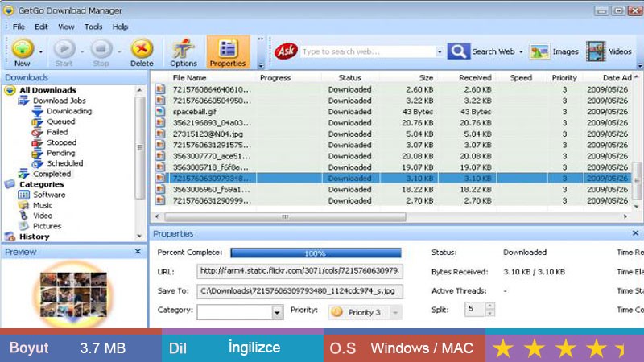Screen dimensions: 644x362
Task: Select Download Jobs tree node
Action: tap(59, 101)
